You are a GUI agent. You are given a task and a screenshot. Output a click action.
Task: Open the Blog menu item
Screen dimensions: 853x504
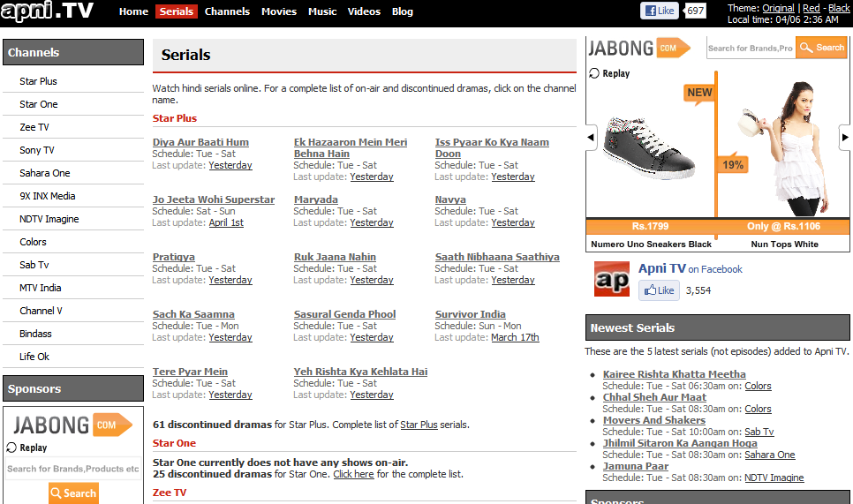tap(403, 11)
